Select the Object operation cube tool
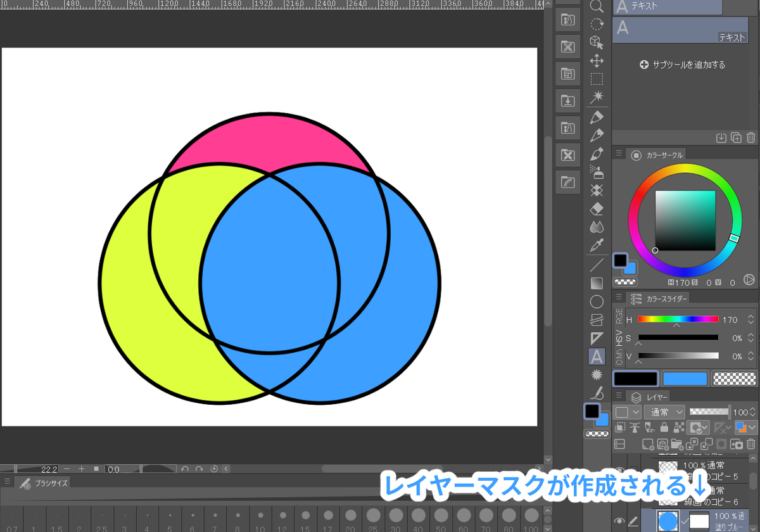 point(597,42)
